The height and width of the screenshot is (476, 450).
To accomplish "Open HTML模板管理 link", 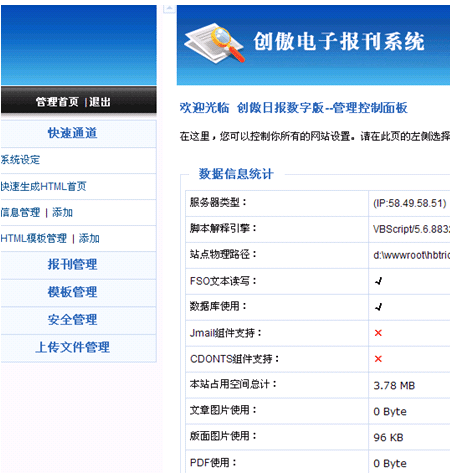I will coord(34,238).
